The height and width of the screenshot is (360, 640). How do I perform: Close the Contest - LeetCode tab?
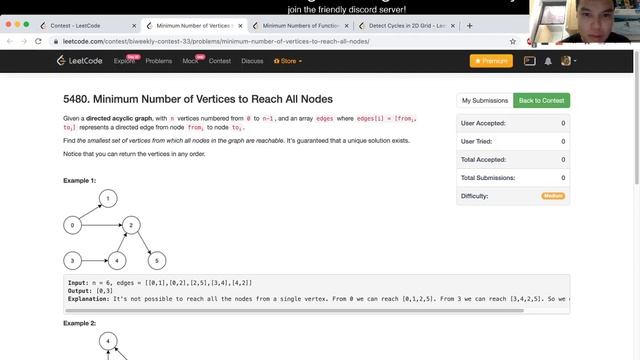tap(134, 26)
